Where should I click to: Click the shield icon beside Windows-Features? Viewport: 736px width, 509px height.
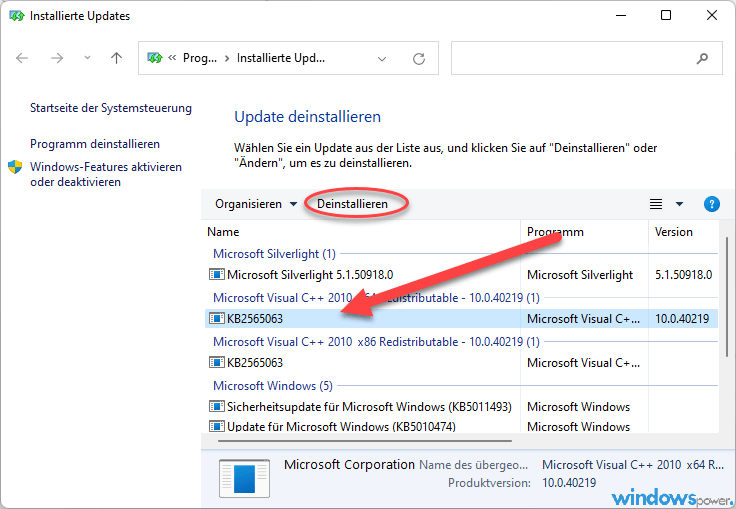(x=15, y=167)
